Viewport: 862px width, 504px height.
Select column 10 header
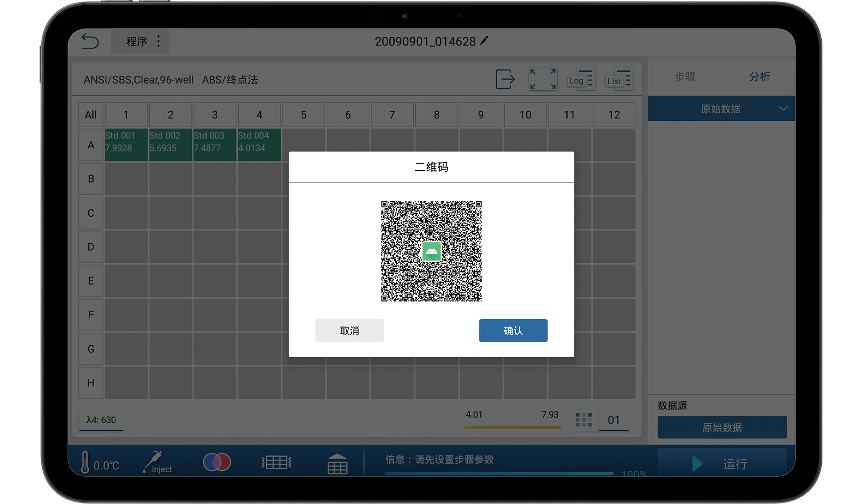click(525, 115)
